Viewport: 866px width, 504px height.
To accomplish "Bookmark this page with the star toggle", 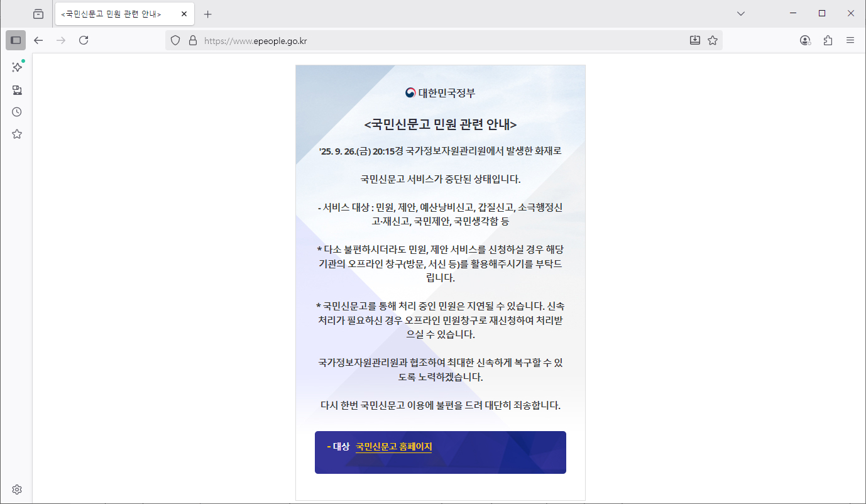I will (x=712, y=40).
